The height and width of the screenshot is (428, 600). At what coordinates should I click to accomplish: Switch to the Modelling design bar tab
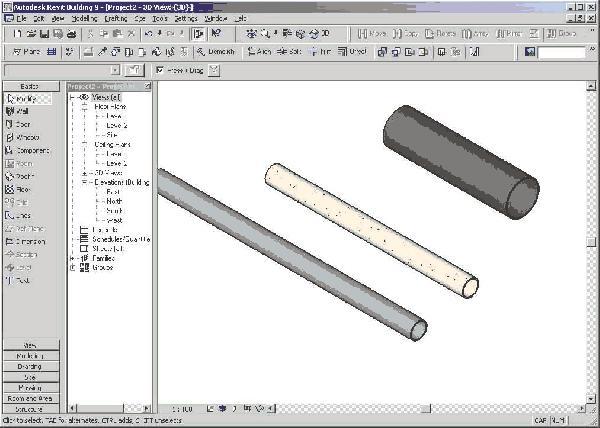pos(31,356)
